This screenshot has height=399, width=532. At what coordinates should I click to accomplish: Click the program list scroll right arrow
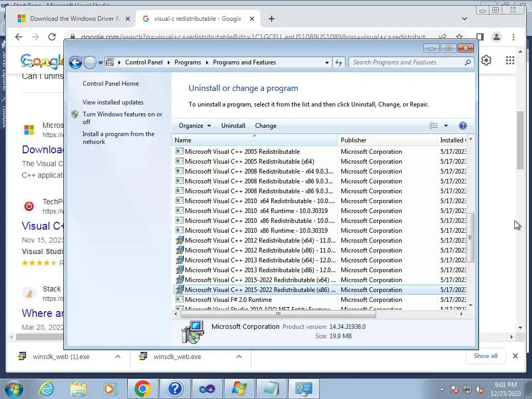[x=461, y=314]
